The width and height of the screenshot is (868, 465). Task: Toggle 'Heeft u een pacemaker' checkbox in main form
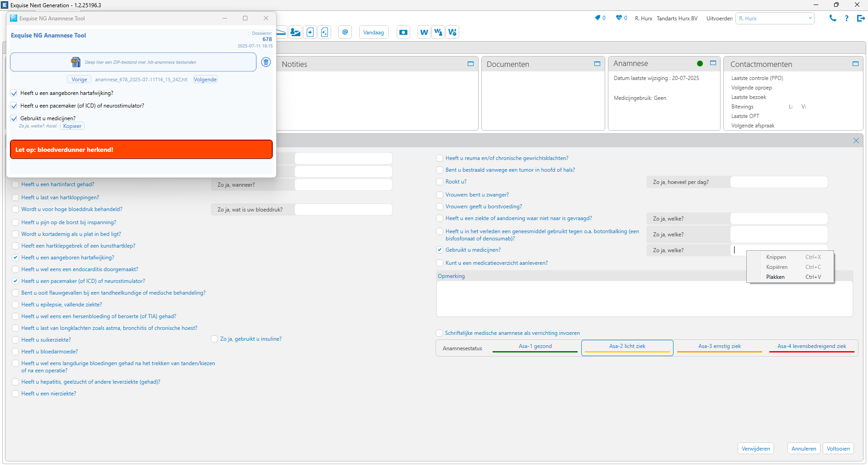pos(15,281)
